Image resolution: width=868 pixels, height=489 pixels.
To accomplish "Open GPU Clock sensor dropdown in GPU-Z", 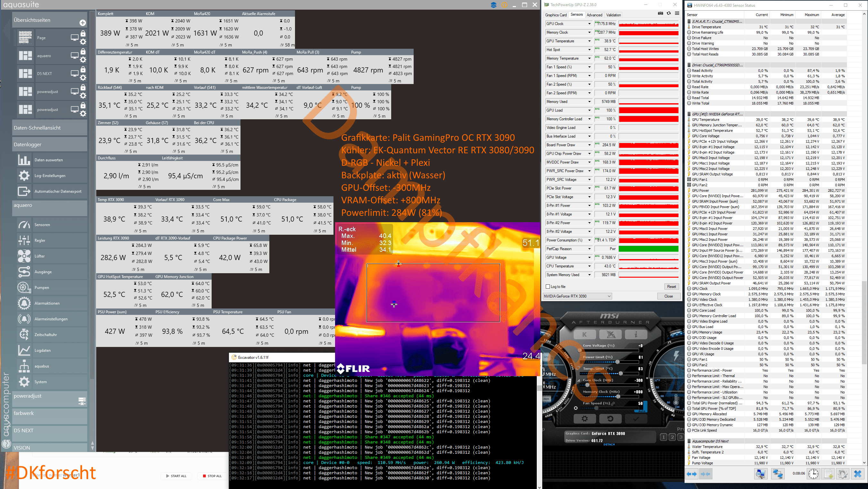I will pyautogui.click(x=589, y=24).
